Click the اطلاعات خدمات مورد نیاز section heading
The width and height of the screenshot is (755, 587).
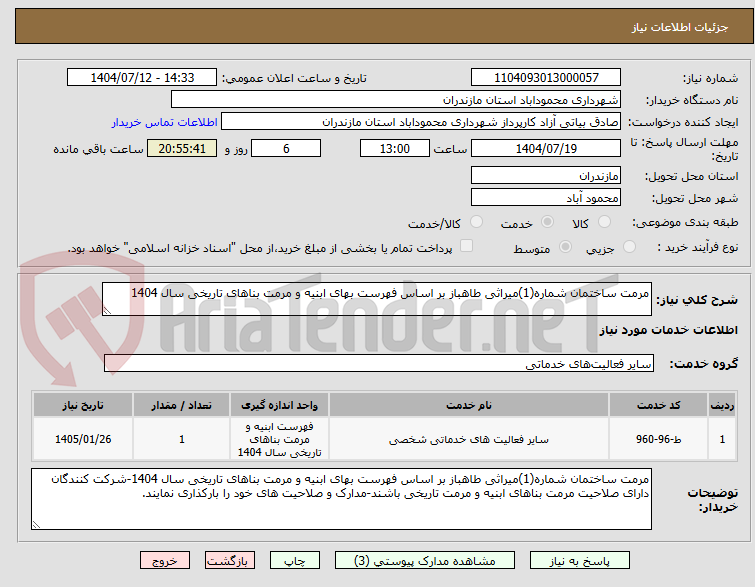point(668,330)
